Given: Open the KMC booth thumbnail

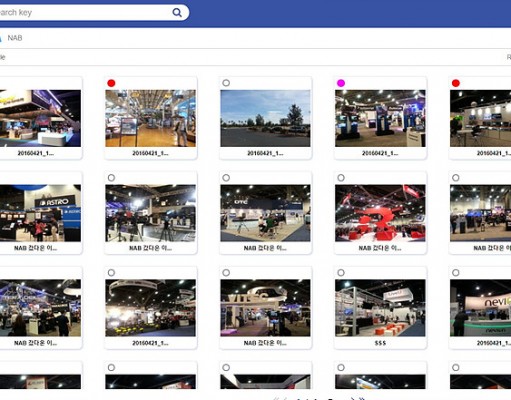Looking at the screenshot, I should [265, 213].
